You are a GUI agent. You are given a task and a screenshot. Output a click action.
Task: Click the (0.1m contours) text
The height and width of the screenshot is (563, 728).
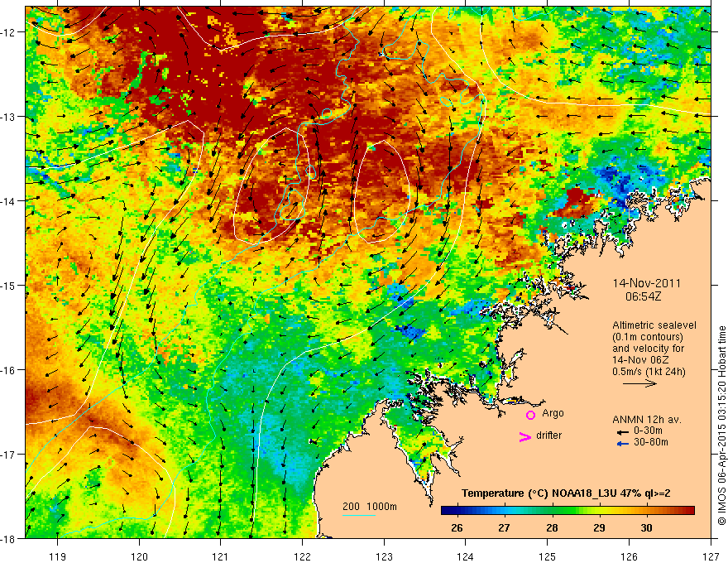click(x=648, y=337)
